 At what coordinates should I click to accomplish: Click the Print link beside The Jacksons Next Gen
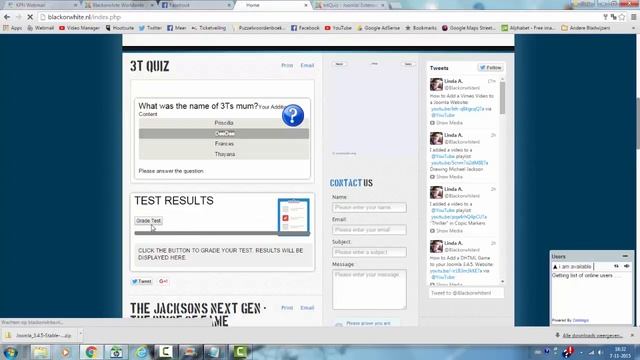tap(287, 308)
